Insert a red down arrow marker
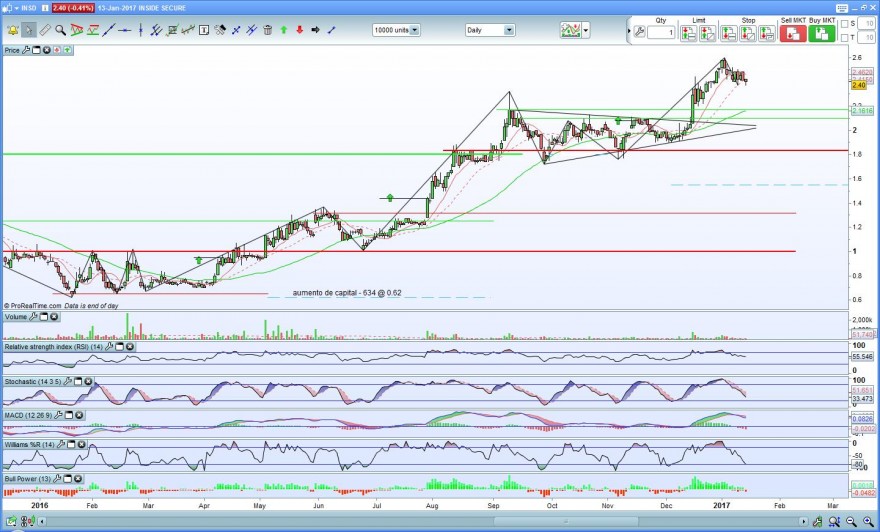The image size is (880, 532). pyautogui.click(x=300, y=30)
